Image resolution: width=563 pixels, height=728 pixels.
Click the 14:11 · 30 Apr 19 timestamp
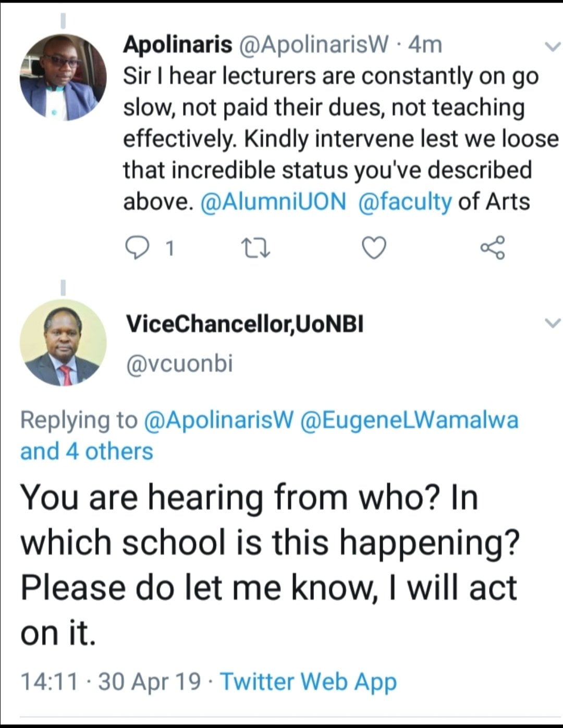111,681
